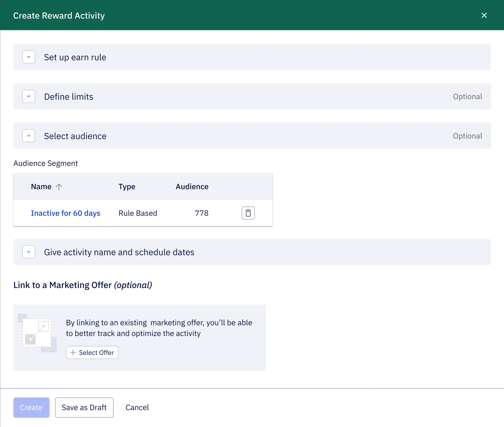Click the marketing offer description text
This screenshot has height=427, width=504.
click(159, 328)
